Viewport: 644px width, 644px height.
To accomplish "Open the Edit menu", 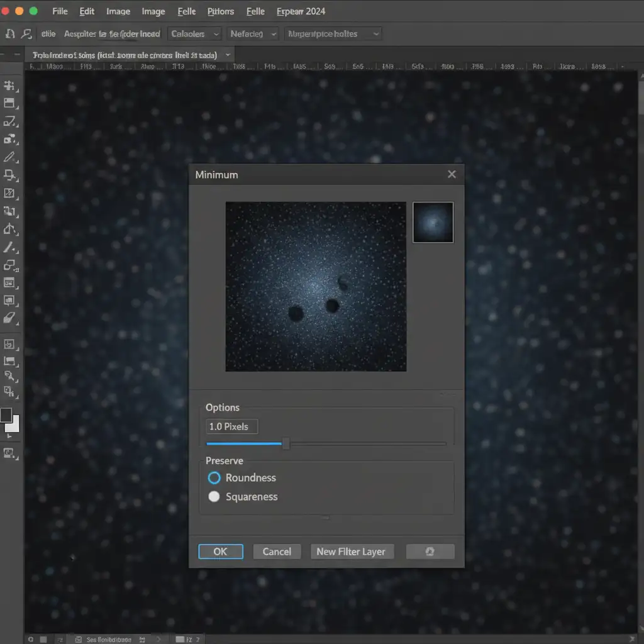I will click(x=87, y=11).
